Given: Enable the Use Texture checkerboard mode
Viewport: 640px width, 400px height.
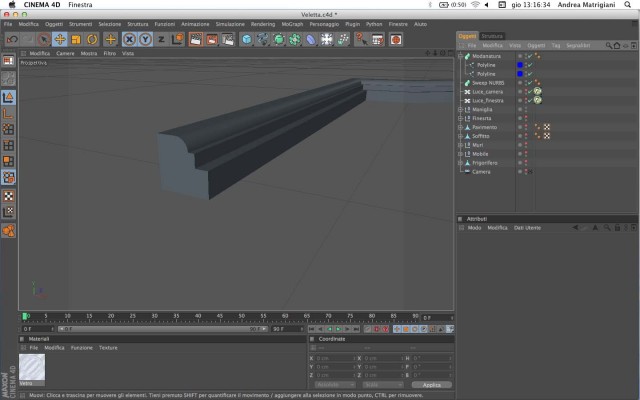Looking at the screenshot, I should [8, 196].
